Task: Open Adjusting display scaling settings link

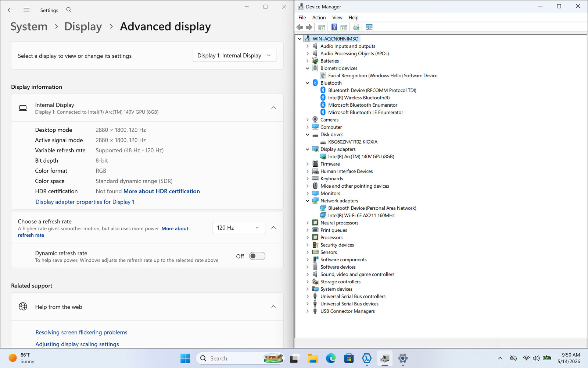Action: [77, 344]
